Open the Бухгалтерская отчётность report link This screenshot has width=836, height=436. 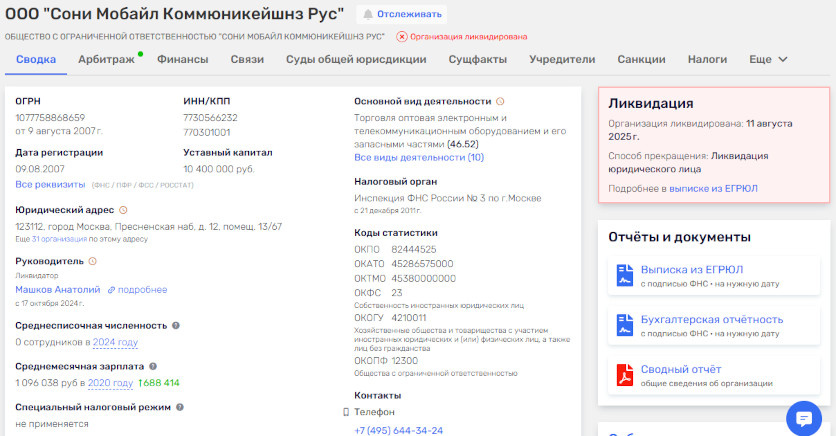(712, 319)
